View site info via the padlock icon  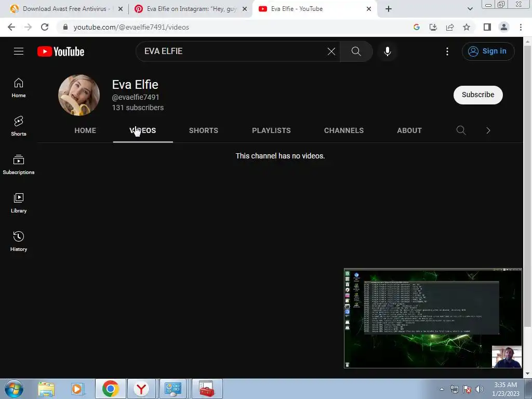click(x=65, y=27)
